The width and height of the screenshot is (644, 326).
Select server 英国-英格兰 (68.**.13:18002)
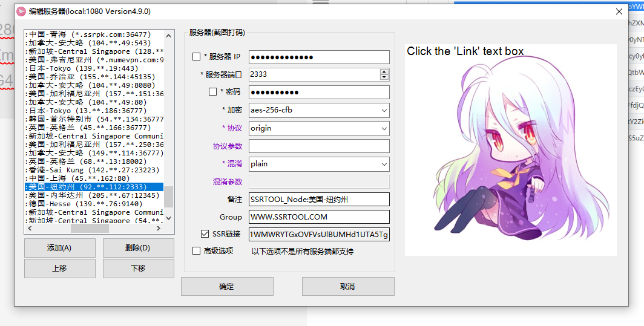click(94, 161)
